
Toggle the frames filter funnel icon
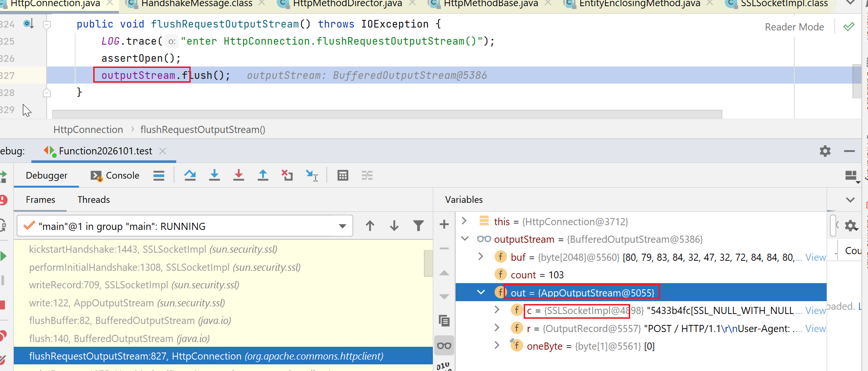click(419, 226)
